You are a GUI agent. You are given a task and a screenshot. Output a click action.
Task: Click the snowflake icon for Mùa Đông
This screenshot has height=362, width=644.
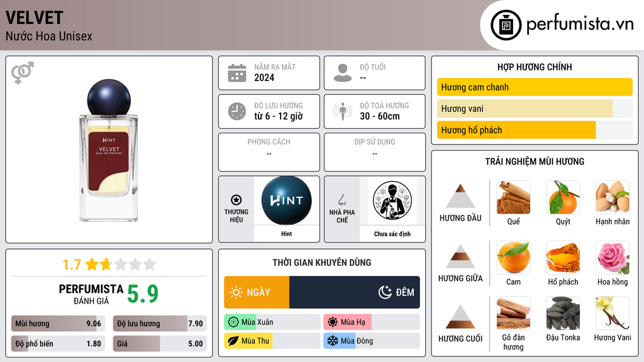(x=333, y=341)
